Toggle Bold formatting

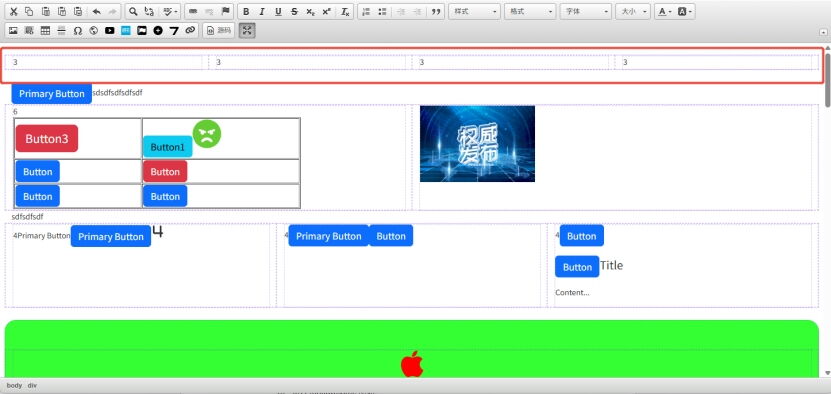tap(246, 12)
